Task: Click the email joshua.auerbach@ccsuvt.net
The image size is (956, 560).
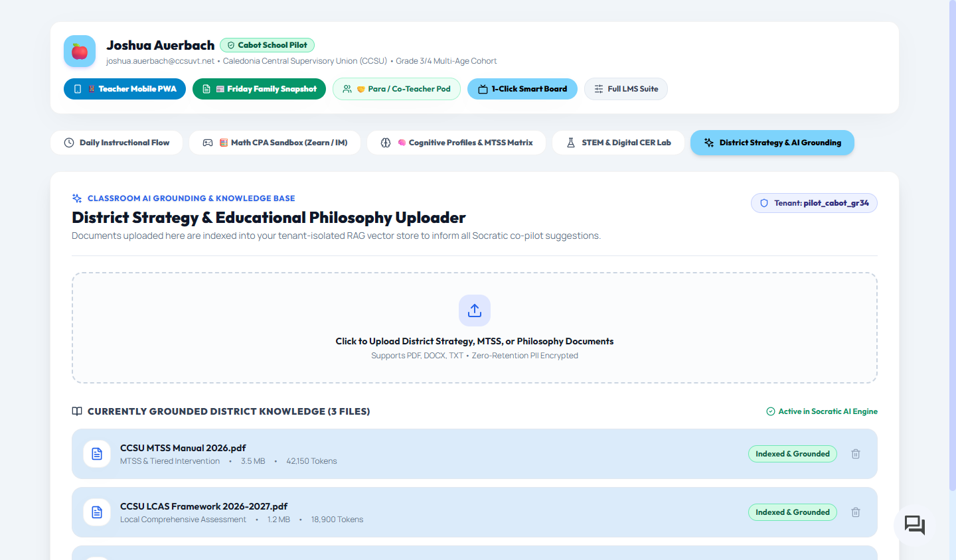Action: pyautogui.click(x=160, y=61)
